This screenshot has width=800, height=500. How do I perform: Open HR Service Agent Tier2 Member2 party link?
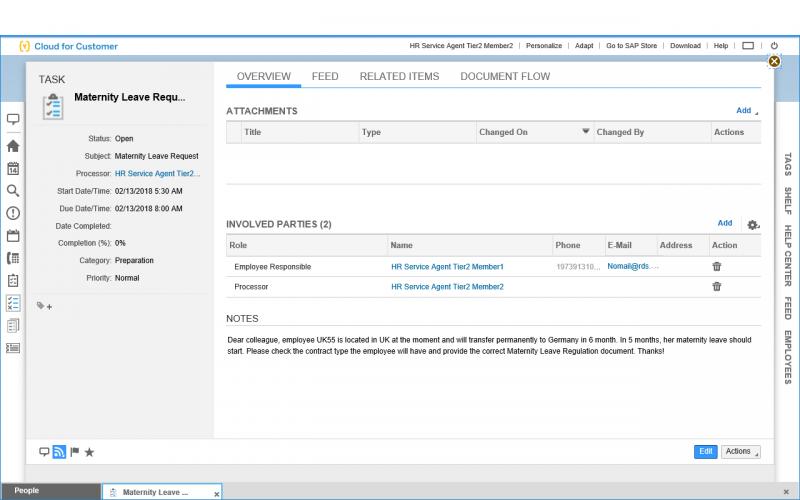coord(447,287)
